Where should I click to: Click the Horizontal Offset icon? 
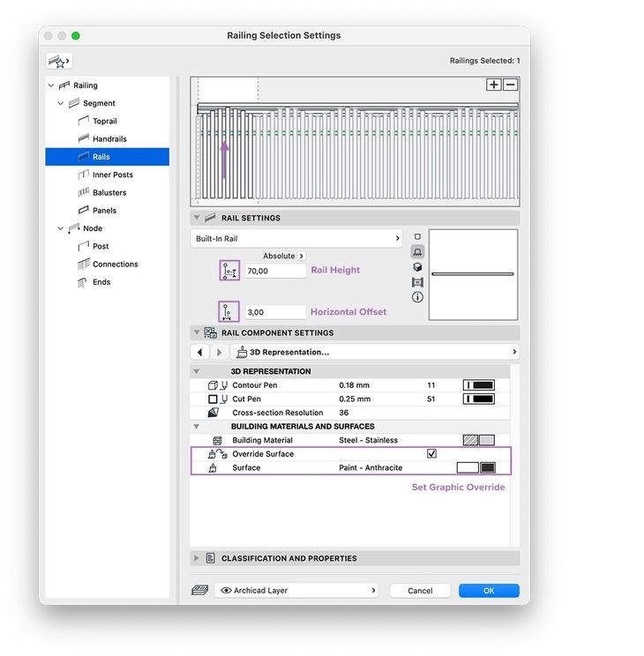click(228, 311)
